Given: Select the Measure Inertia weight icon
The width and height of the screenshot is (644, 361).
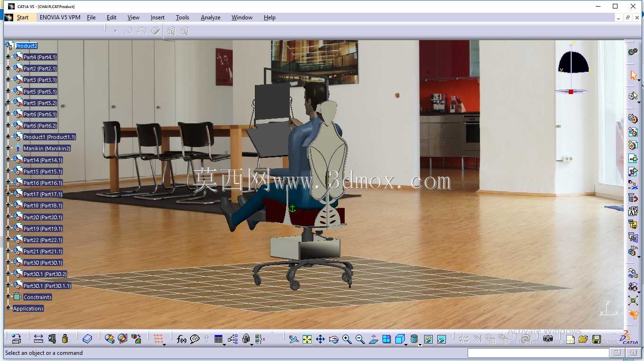Looking at the screenshot, I should 65,339.
